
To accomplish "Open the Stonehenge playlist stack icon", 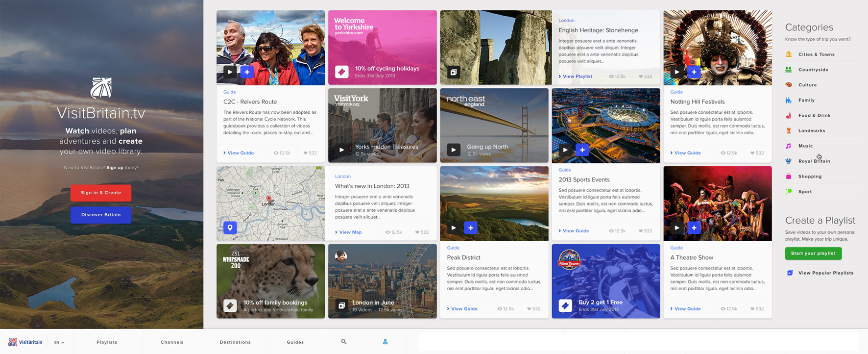I will 454,72.
